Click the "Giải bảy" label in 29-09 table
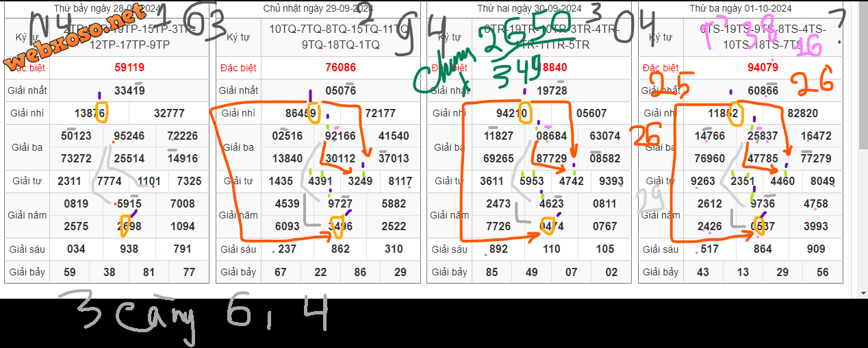The image size is (868, 348). click(238, 272)
